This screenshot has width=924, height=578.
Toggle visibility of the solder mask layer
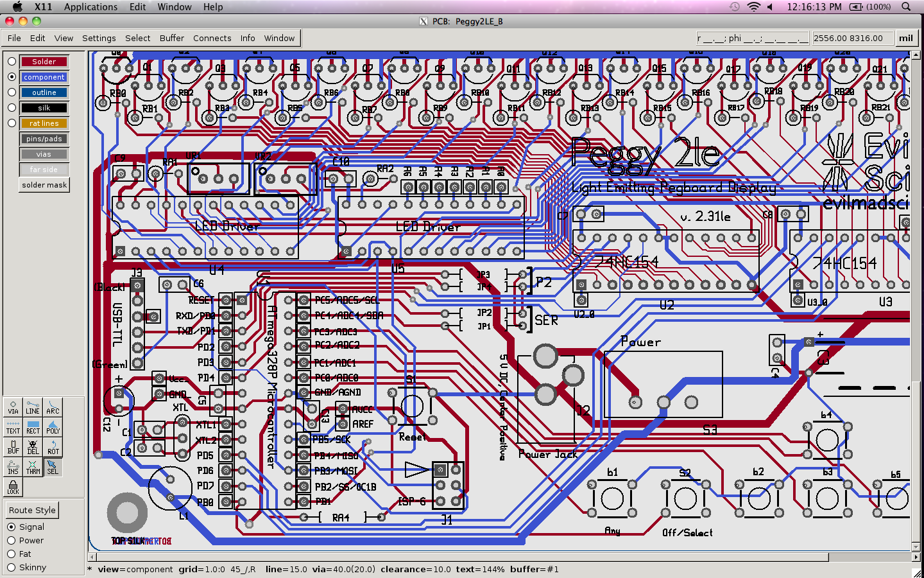pyautogui.click(x=44, y=184)
